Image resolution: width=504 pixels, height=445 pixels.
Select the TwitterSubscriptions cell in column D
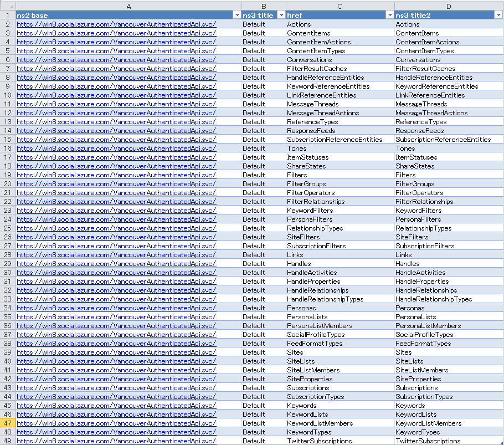tap(428, 441)
